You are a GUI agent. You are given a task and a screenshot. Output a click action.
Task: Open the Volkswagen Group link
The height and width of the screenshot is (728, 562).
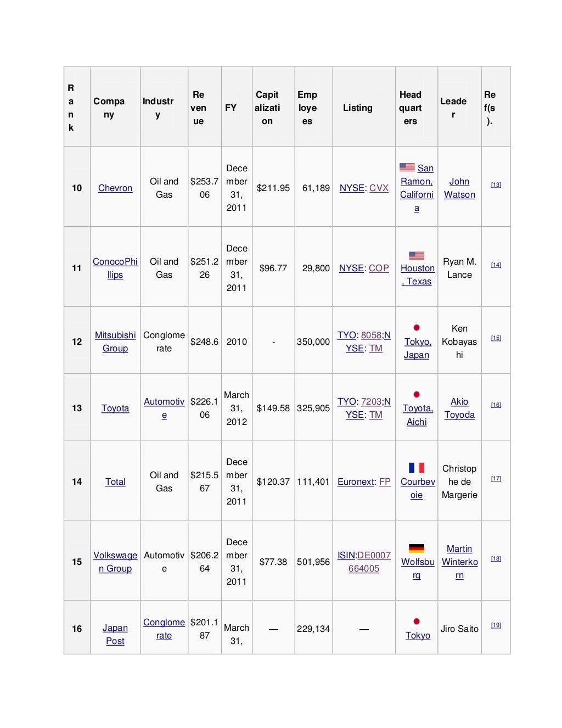(x=115, y=562)
